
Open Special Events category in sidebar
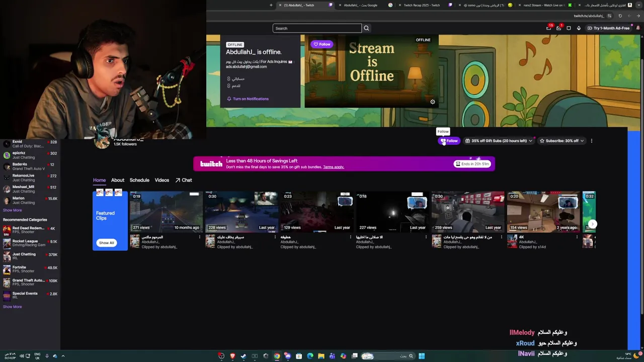coord(30,296)
